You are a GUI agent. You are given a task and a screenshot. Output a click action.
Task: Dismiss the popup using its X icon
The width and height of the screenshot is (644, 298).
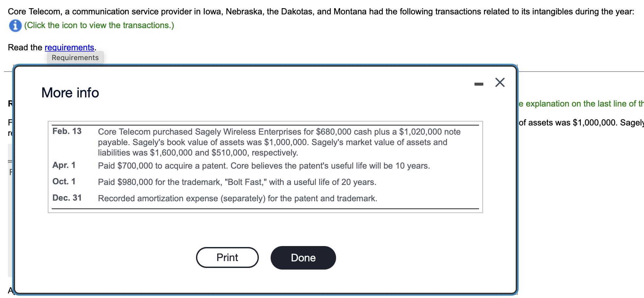coord(500,83)
